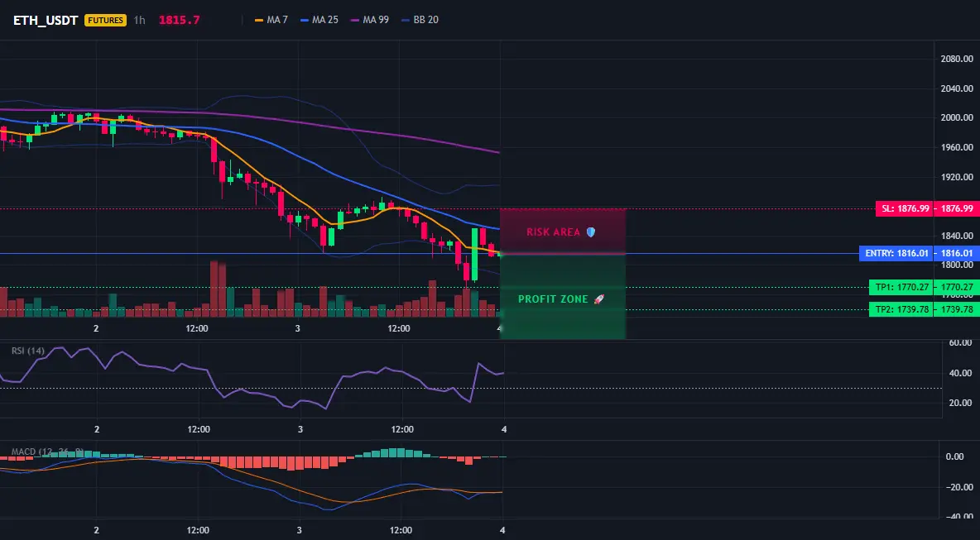Viewport: 980px width, 540px height.
Task: Toggle the MA 25 legend entry
Action: click(x=319, y=20)
